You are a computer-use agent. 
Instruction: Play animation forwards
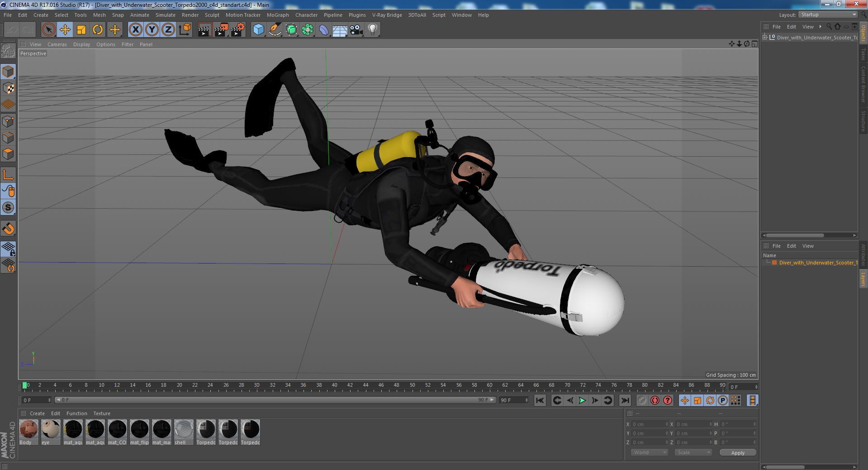(583, 400)
